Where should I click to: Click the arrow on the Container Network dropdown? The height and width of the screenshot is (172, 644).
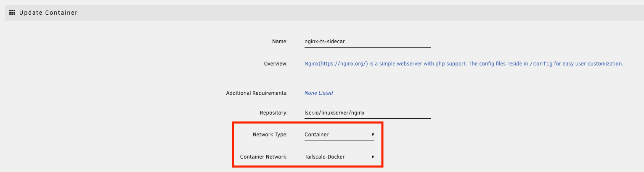(373, 157)
